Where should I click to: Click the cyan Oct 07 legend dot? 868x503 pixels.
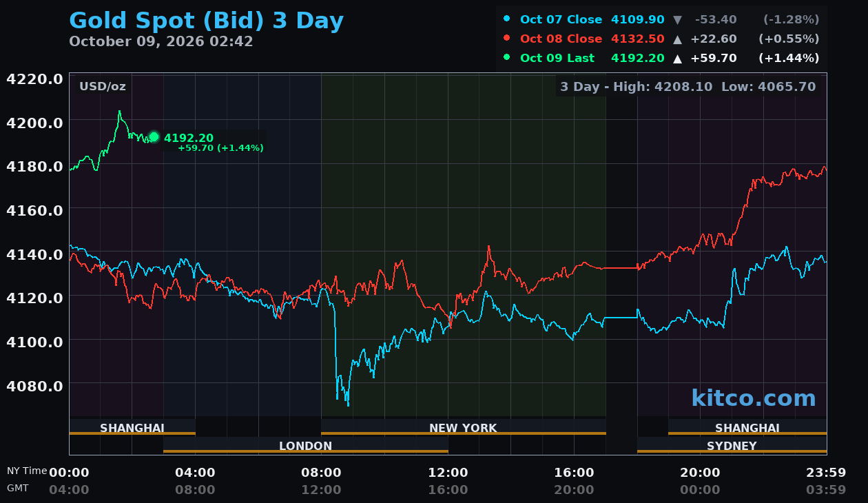[507, 19]
